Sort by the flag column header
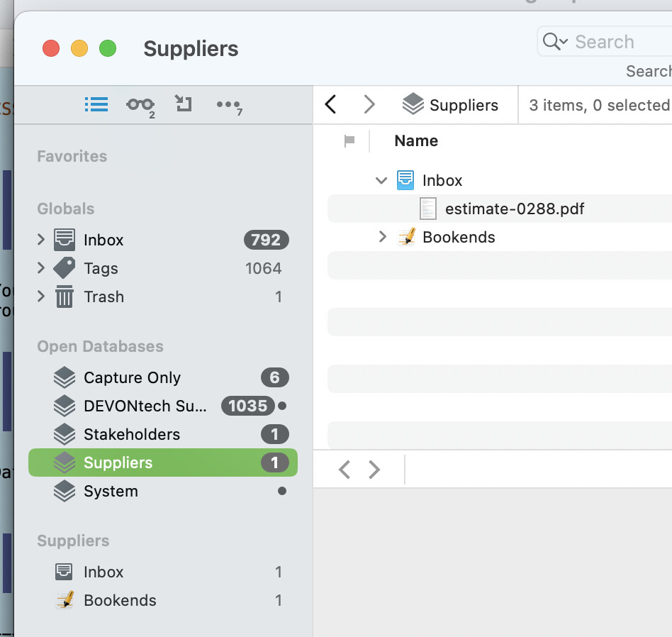 click(x=349, y=141)
